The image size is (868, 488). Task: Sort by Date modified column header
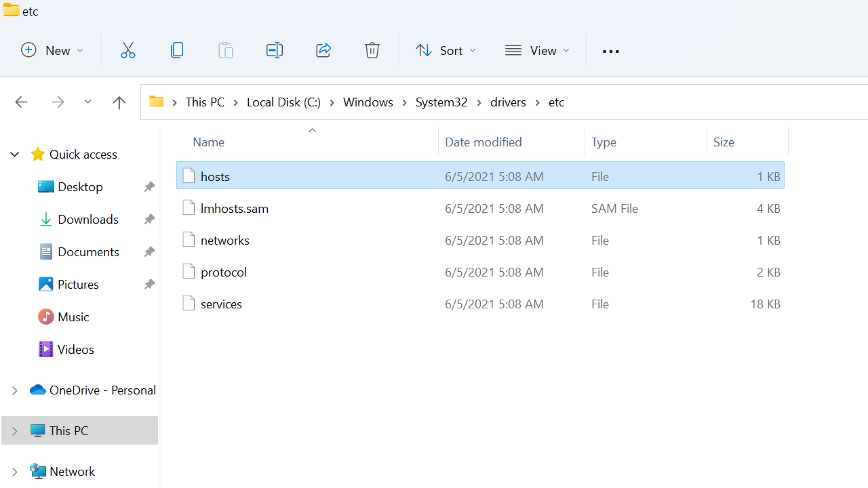[484, 142]
